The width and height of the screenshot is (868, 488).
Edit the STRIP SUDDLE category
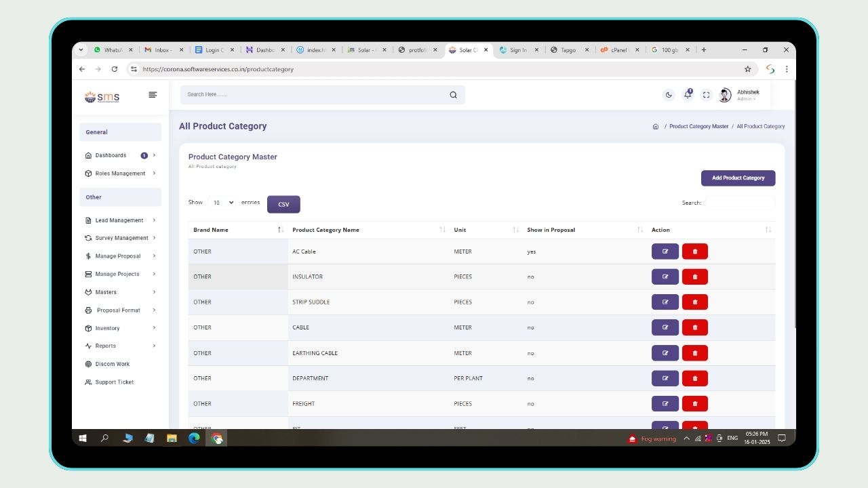tap(665, 302)
